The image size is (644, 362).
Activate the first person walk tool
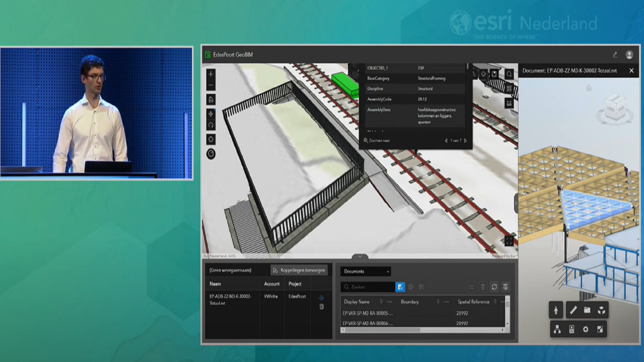(556, 310)
